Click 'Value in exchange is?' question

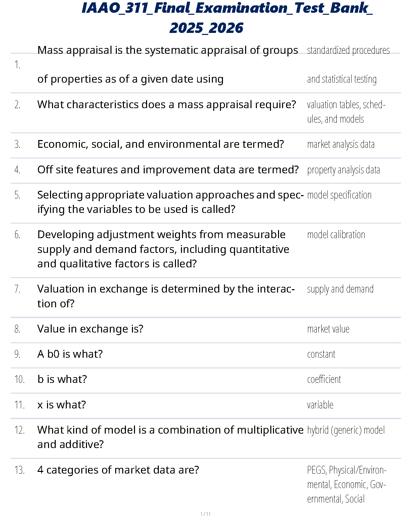(90, 328)
